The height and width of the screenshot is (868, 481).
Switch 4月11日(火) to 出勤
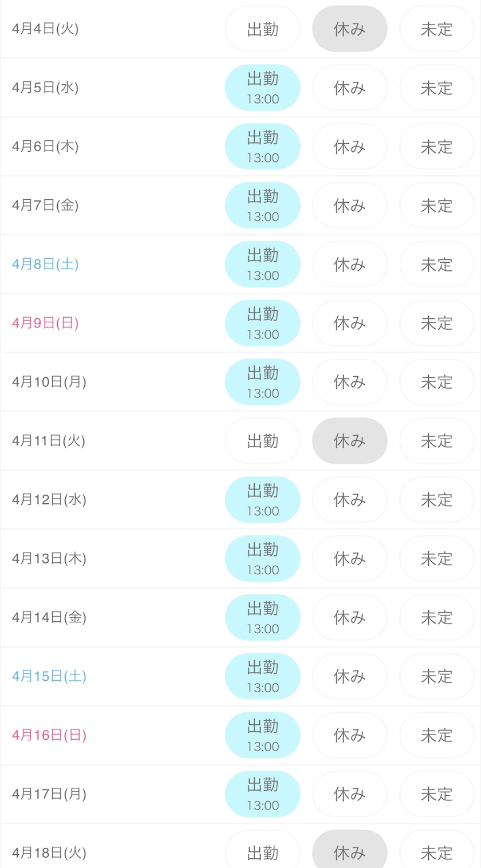tap(263, 441)
